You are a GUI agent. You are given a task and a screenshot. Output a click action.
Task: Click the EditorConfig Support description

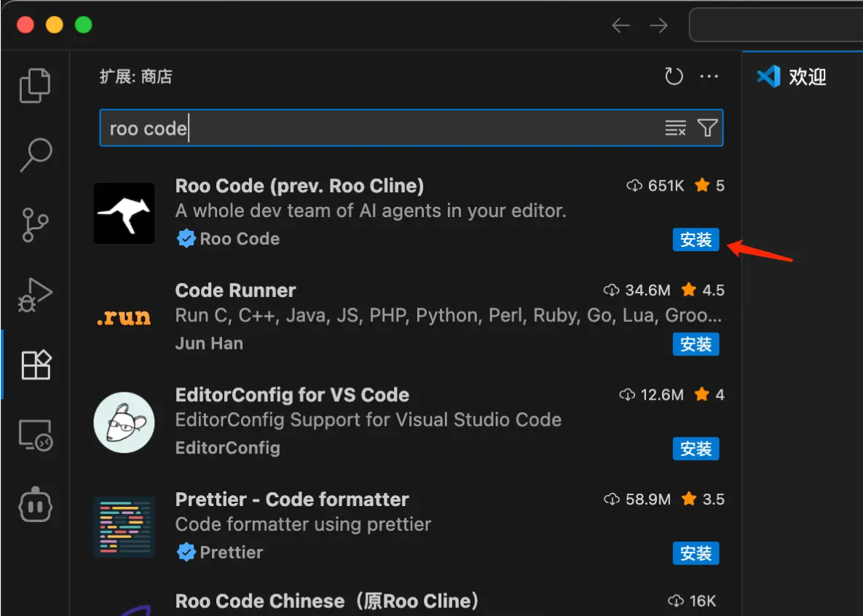click(x=369, y=419)
